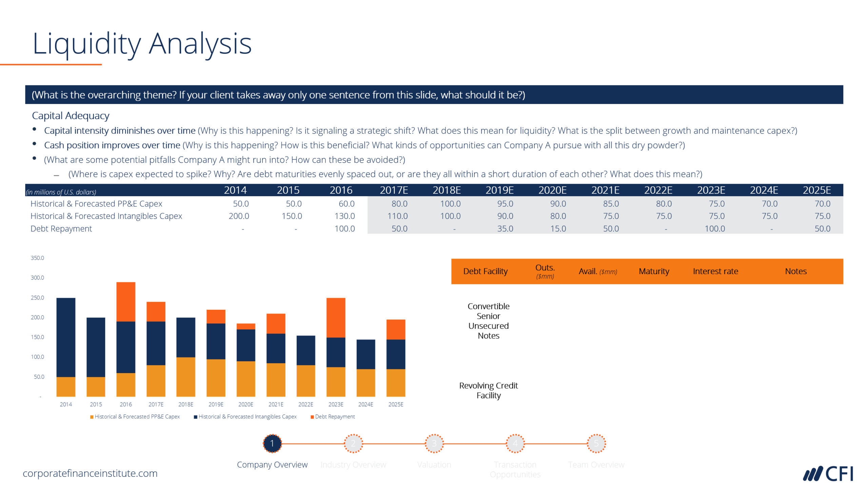This screenshot has height=488, width=868.
Task: Click the Industry Overview step icon
Action: pos(353,445)
